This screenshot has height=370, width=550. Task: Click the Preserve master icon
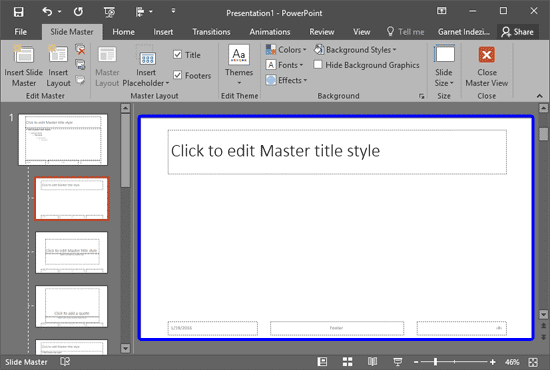click(x=80, y=80)
